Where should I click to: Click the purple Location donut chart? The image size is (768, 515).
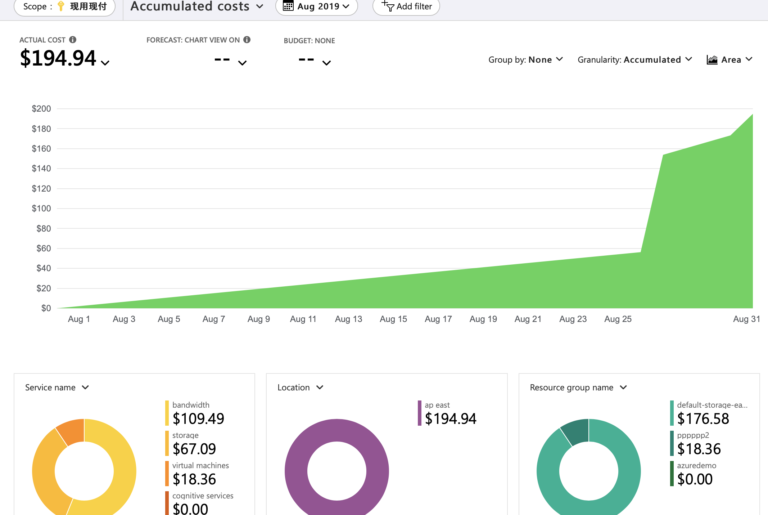pos(337,468)
